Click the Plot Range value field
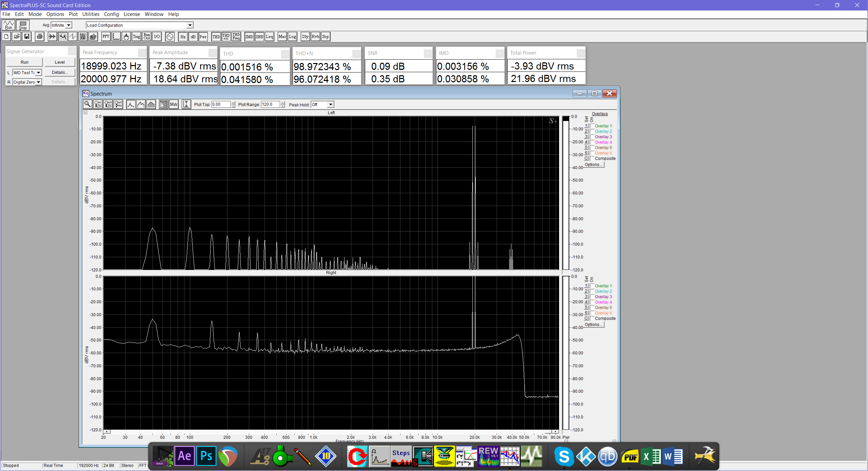 271,104
